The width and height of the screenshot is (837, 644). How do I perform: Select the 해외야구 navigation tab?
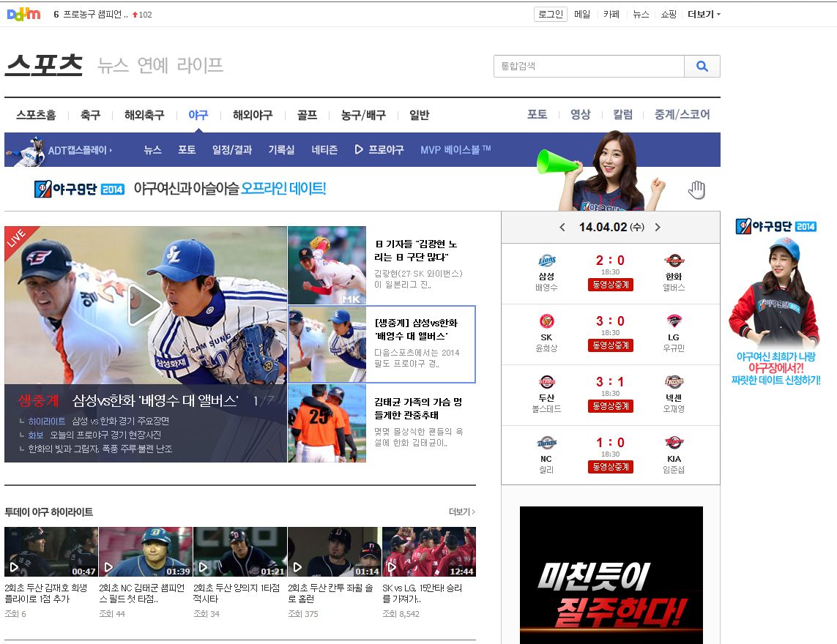[253, 115]
